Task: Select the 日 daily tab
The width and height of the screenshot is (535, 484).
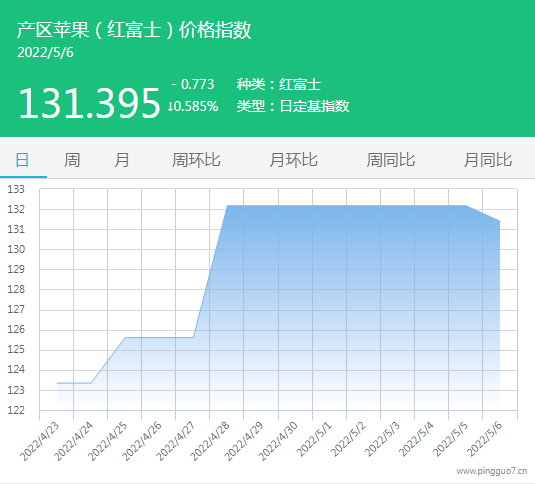Action: (x=22, y=160)
